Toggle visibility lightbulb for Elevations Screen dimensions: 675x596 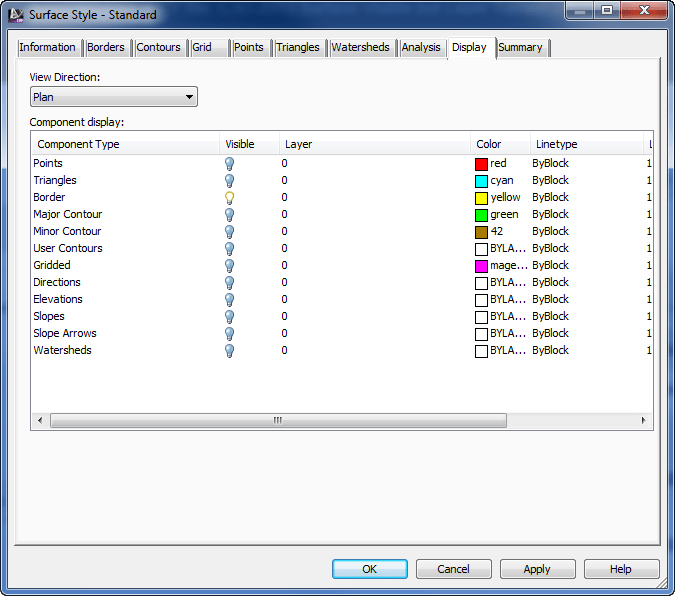[229, 300]
